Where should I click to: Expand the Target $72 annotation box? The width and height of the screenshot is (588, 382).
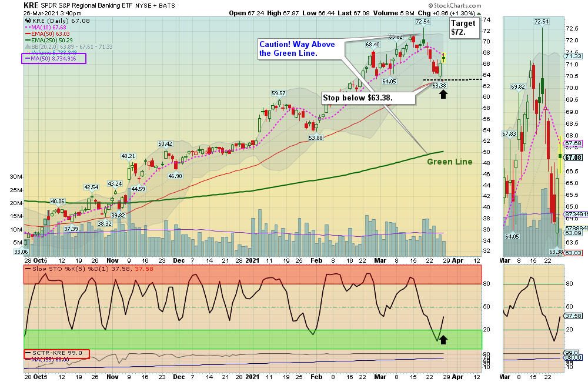(x=464, y=27)
